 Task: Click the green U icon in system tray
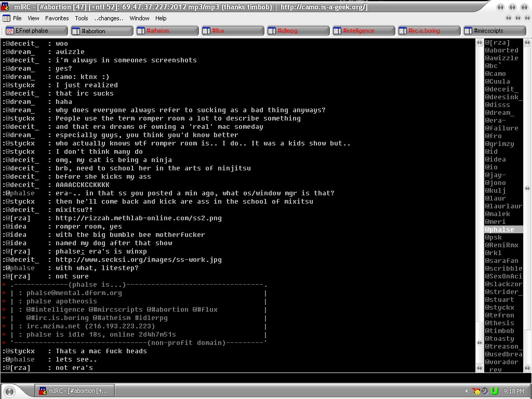[495, 391]
